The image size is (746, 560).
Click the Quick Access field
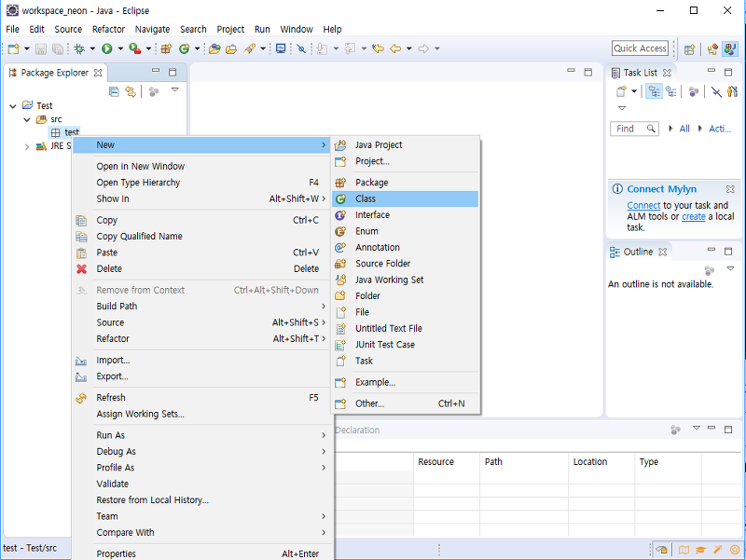640,48
